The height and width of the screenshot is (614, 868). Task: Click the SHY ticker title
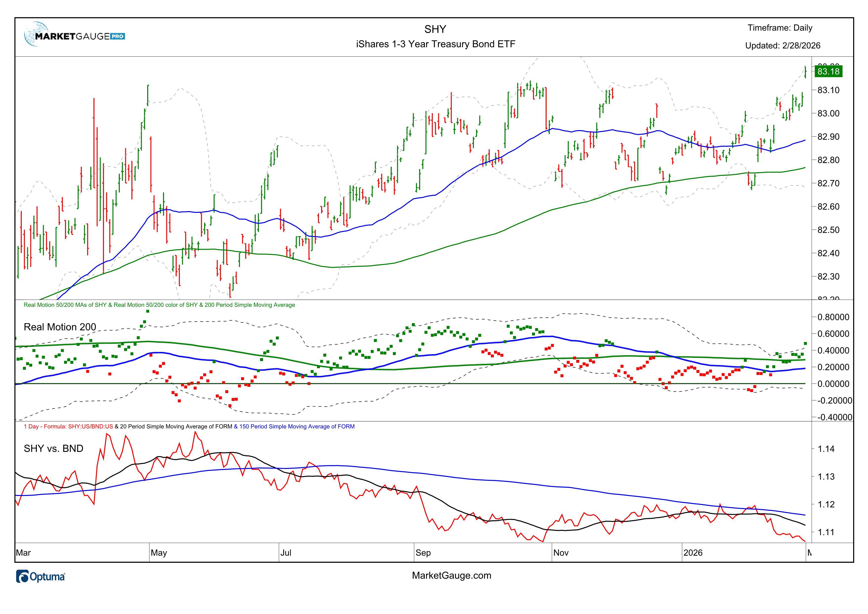click(x=435, y=29)
